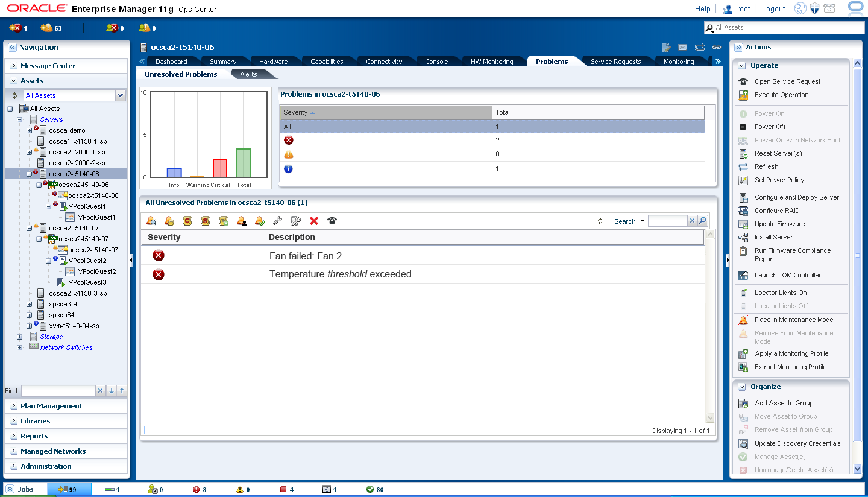Viewport: 868px width, 497px height.
Task: Click the red C scroll toolbar icon
Action: pos(187,221)
